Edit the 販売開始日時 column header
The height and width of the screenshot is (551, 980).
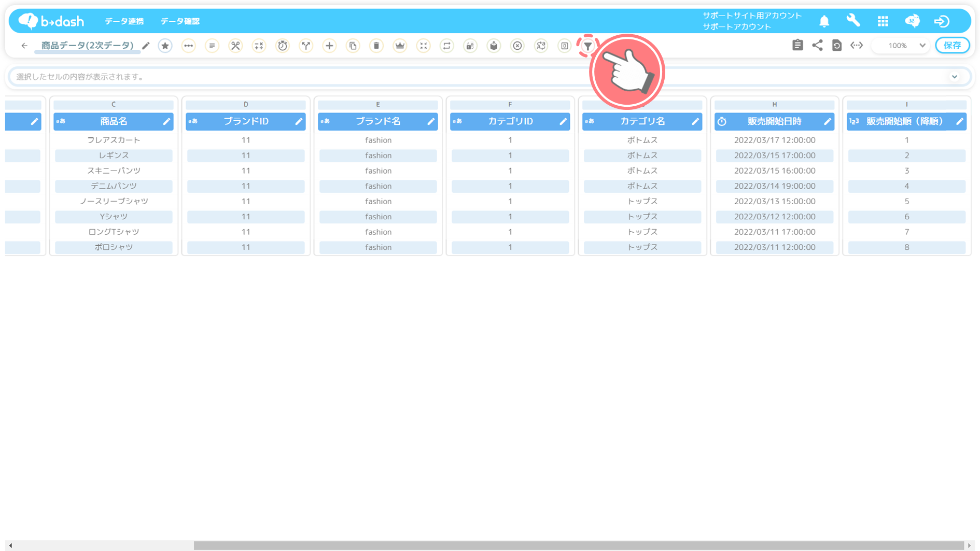[827, 121]
